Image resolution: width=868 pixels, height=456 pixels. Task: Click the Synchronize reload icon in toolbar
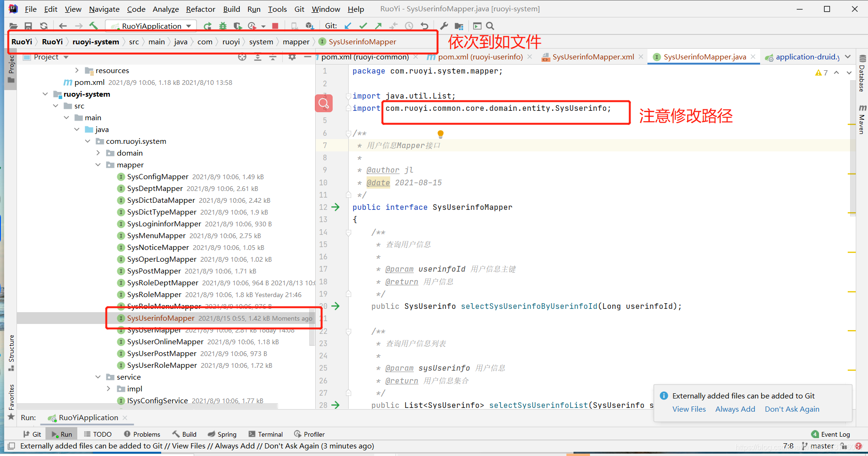click(44, 26)
